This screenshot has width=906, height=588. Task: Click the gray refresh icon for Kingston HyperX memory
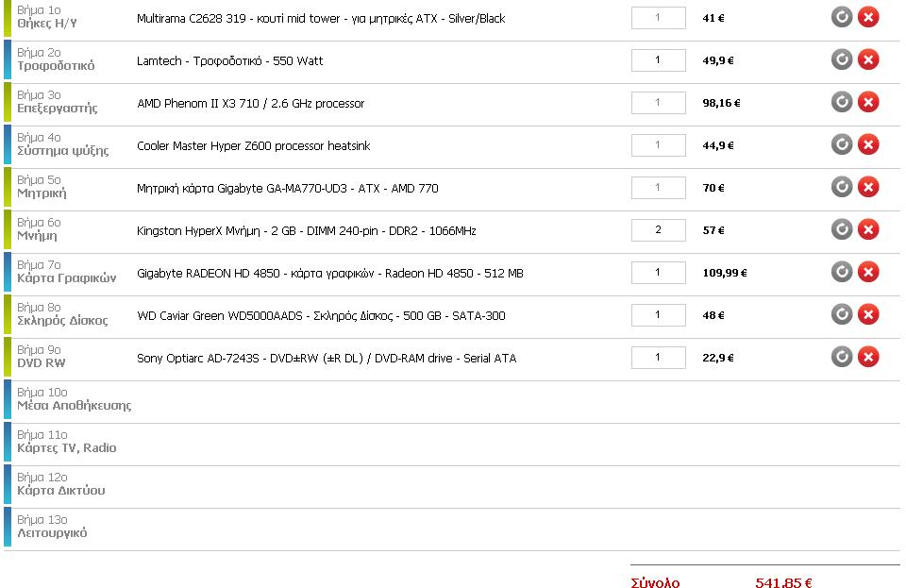click(842, 229)
